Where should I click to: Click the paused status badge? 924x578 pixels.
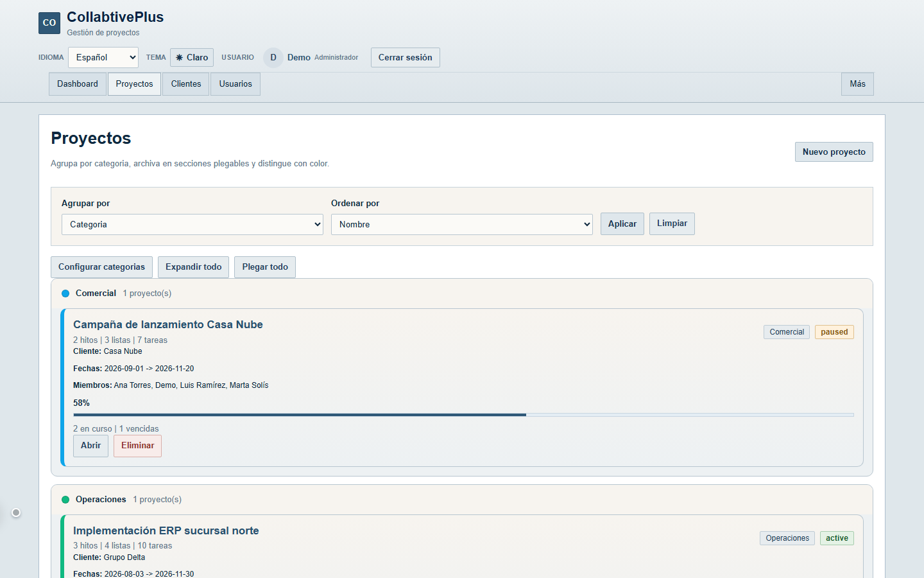[834, 332]
